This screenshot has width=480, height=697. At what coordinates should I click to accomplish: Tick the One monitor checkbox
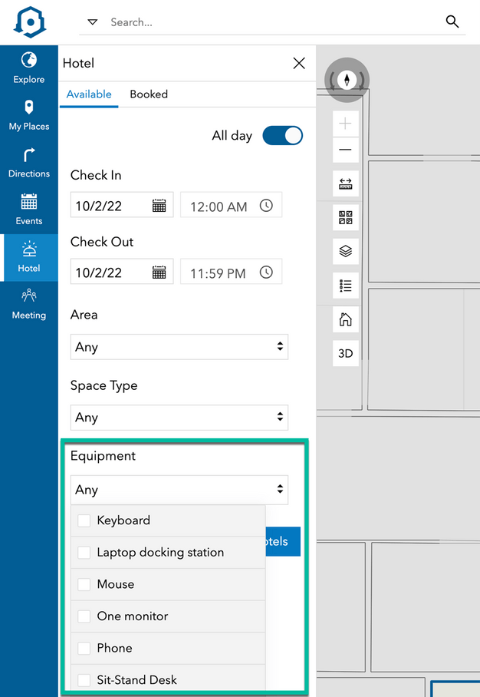pos(84,616)
